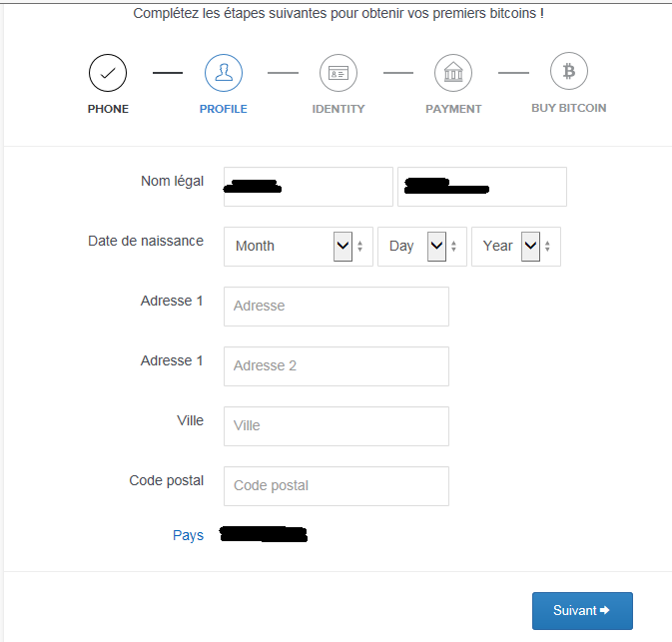
Task: Click the Payment step bank icon
Action: click(453, 73)
